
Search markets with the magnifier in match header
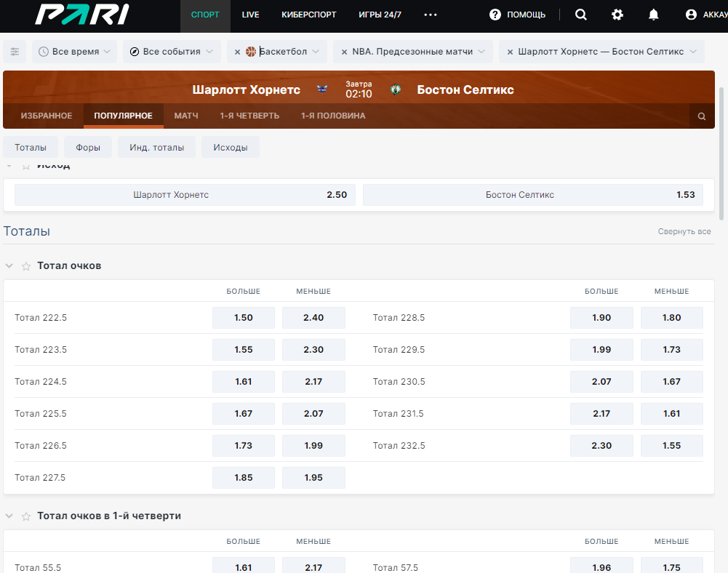point(702,116)
